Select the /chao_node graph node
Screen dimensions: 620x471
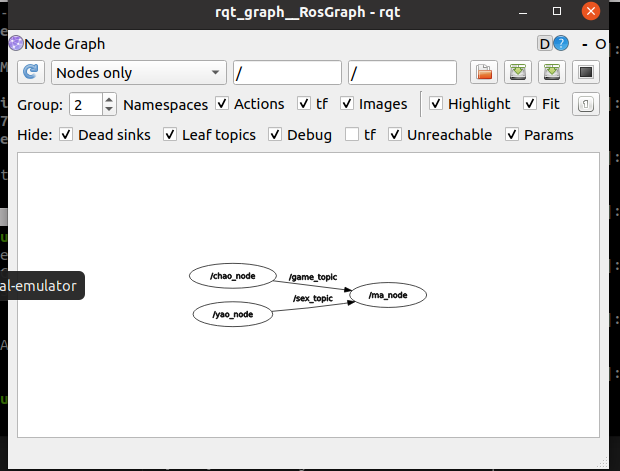(232, 276)
